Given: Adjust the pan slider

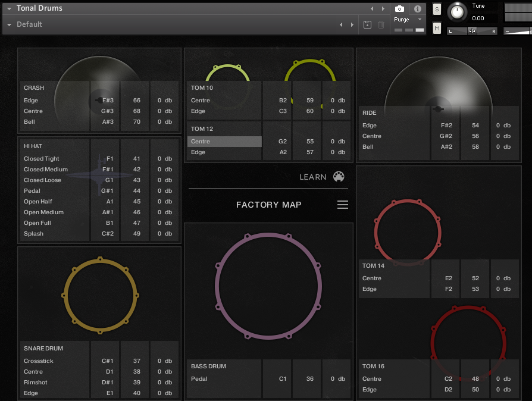Looking at the screenshot, I should [472, 31].
